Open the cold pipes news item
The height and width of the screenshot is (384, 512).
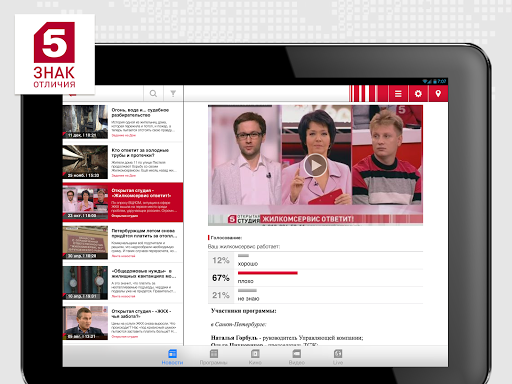pos(122,162)
